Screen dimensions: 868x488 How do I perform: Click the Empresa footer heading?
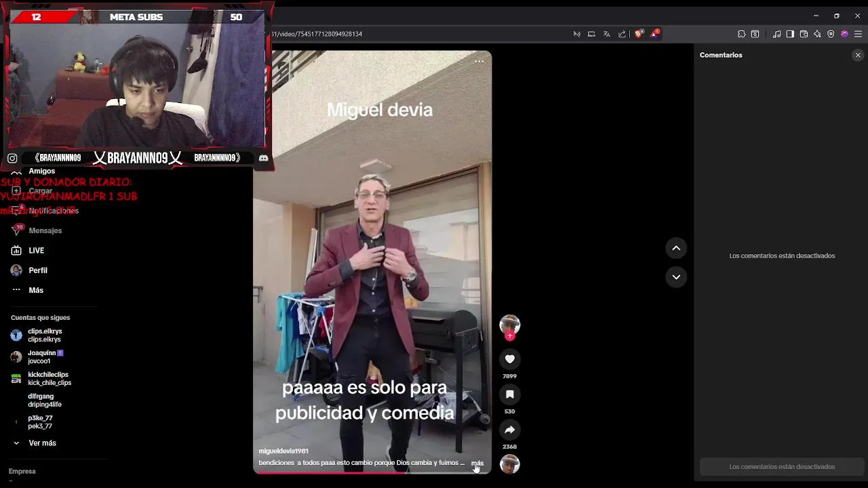[22, 471]
